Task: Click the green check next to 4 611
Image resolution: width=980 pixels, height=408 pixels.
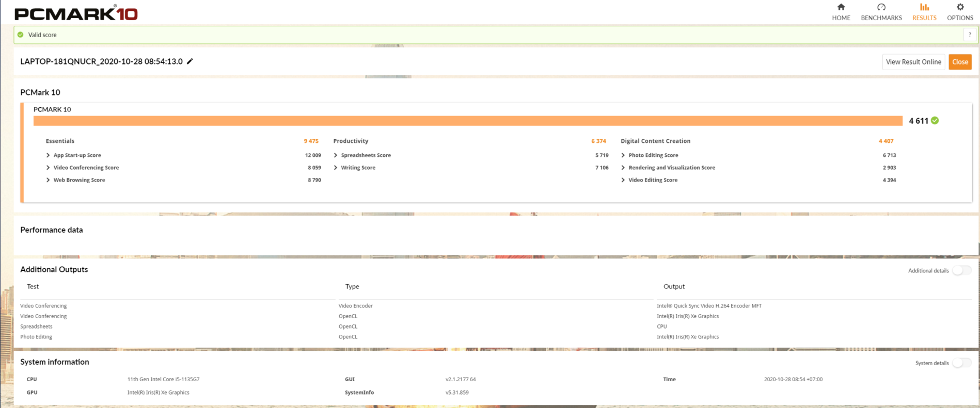Action: coord(935,121)
